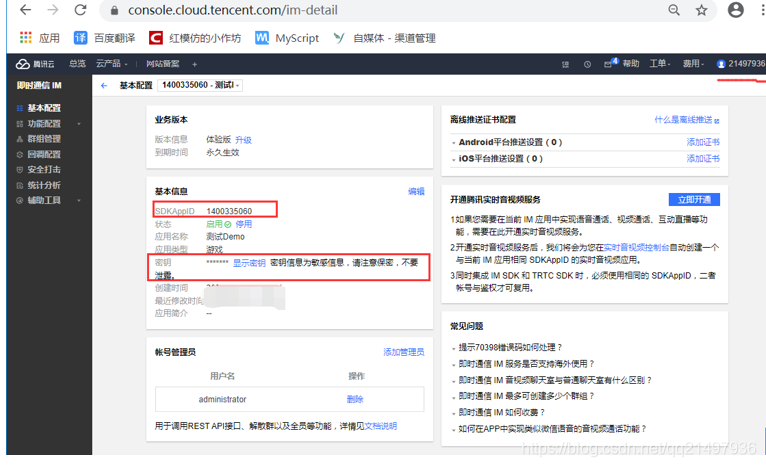Screen dimensions: 766x467
Task: Open the clock icon in top bar
Action: coord(587,64)
